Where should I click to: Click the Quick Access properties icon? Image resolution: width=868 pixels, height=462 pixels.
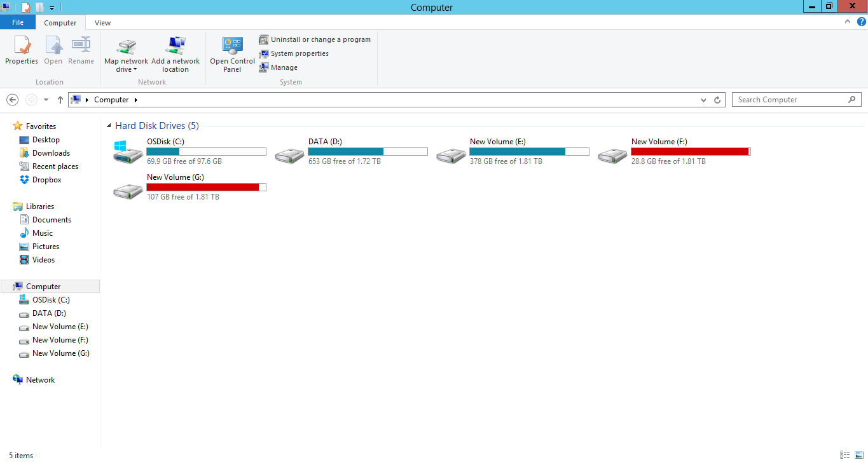(25, 8)
